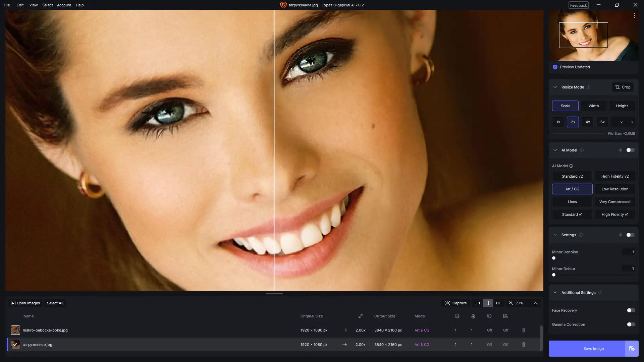Viewport: 644px width, 362px height.
Task: Open the Account menu
Action: point(64,5)
